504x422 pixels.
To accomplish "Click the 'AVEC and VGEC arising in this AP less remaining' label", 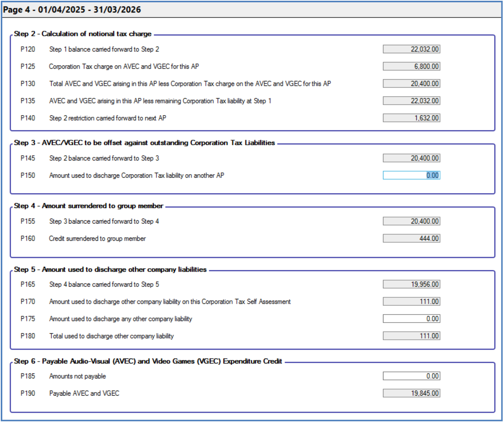I will 160,101.
